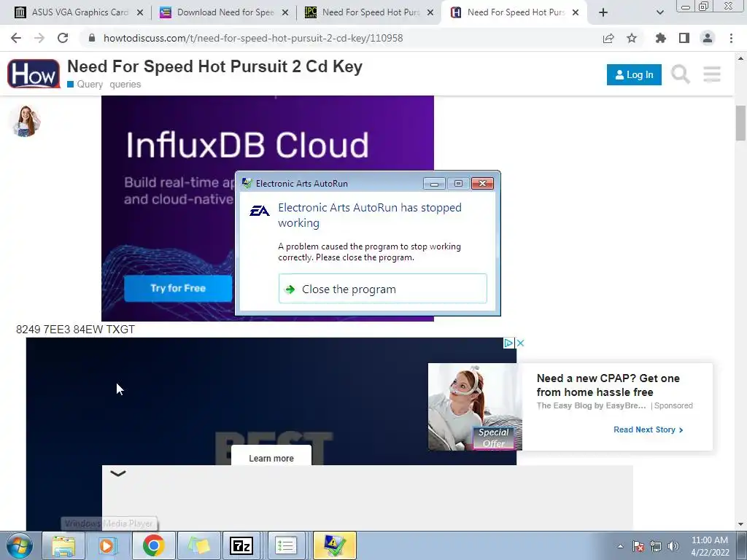The image size is (747, 560).
Task: Bookmark this page with the star icon
Action: 632,38
